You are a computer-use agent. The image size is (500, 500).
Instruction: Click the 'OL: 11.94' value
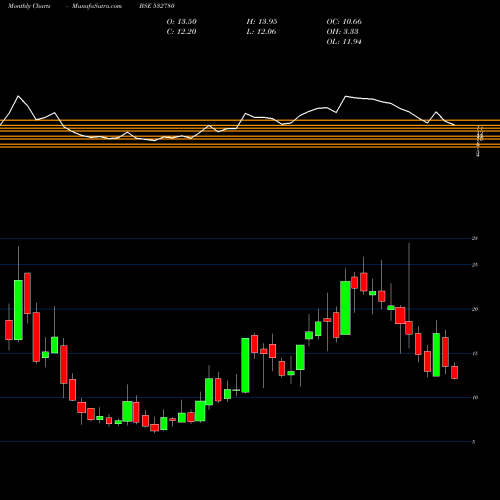[x=344, y=42]
